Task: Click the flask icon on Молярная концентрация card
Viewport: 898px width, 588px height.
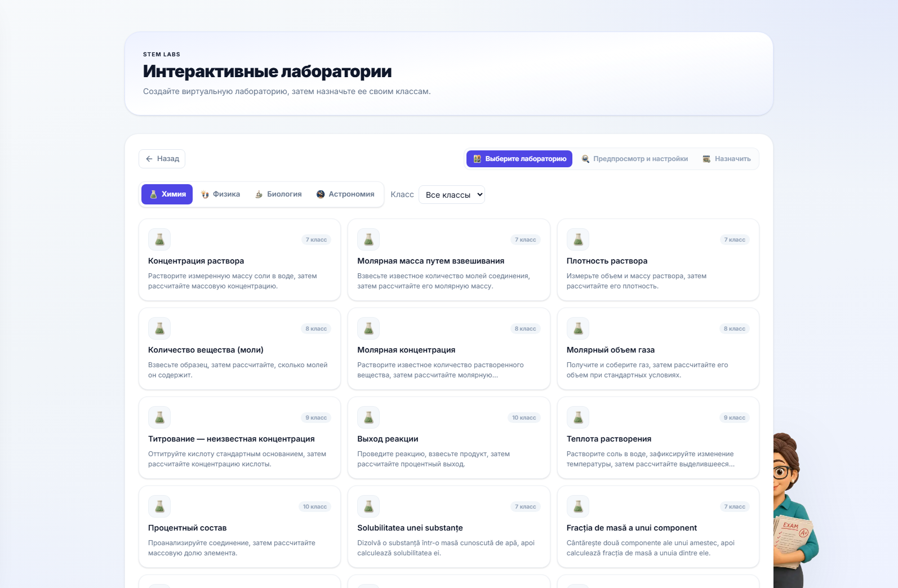Action: 368,328
